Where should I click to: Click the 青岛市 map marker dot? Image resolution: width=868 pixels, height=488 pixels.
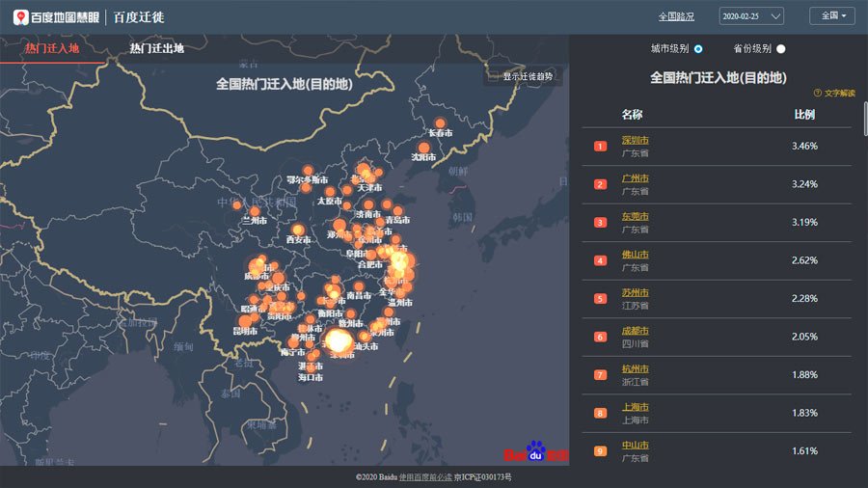pyautogui.click(x=397, y=211)
